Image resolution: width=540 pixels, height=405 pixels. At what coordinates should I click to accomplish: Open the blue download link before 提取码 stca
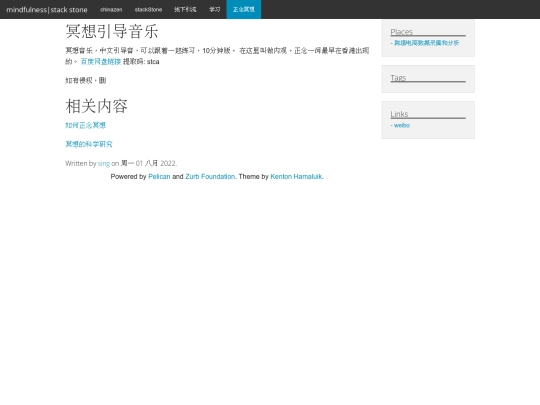101,62
